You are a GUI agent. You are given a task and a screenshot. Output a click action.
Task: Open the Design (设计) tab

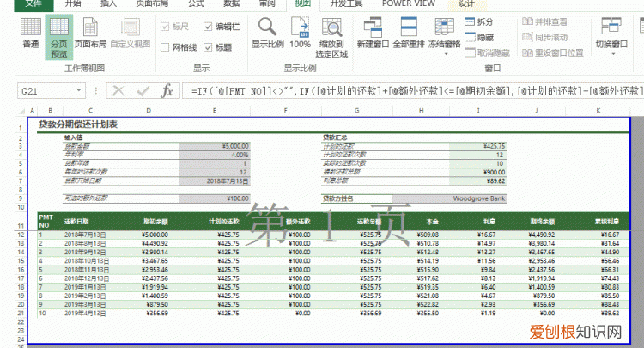click(x=466, y=3)
